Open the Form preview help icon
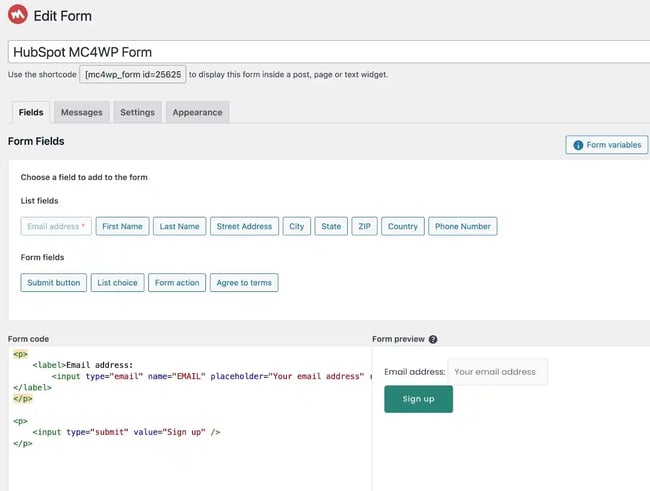 (433, 339)
